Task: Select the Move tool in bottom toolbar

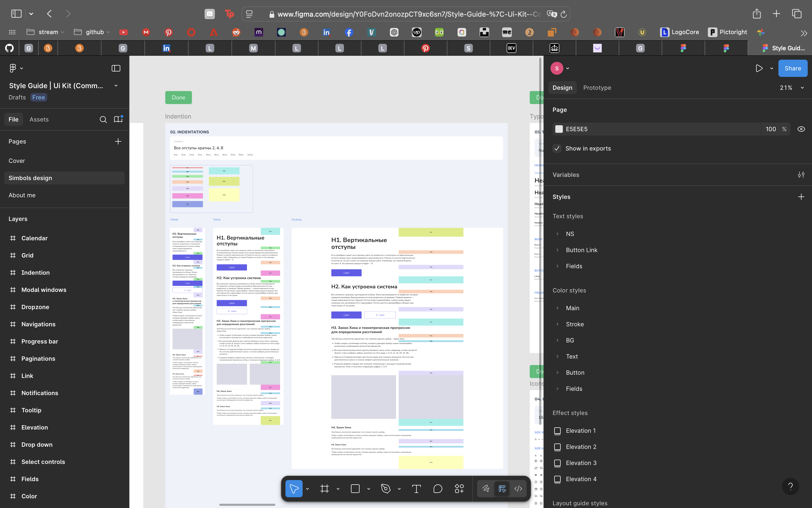Action: click(x=294, y=489)
